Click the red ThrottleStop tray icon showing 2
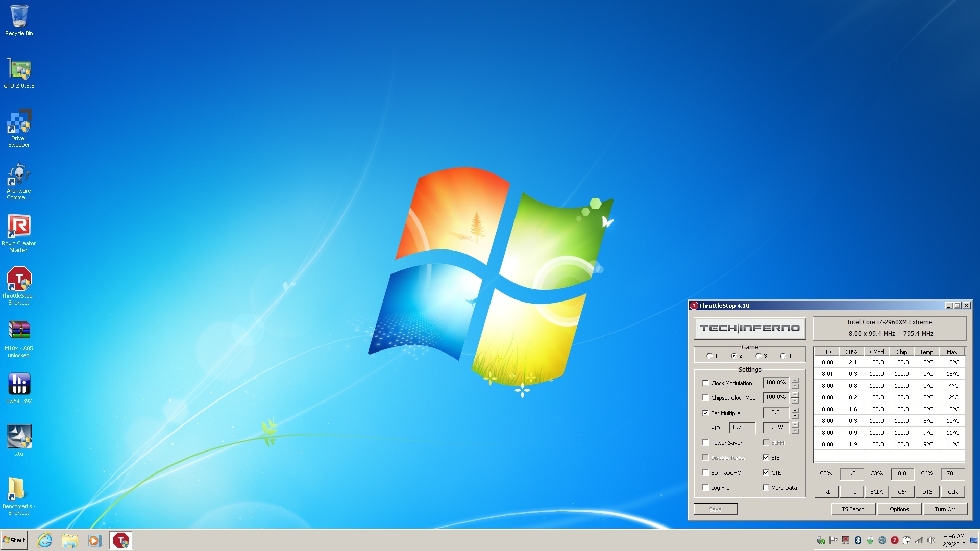This screenshot has width=980, height=551. (894, 540)
